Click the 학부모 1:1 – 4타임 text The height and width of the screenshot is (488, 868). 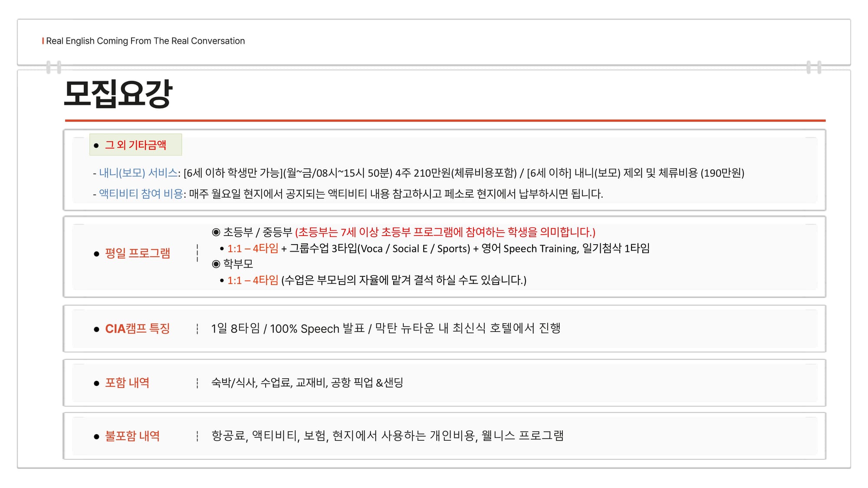(x=253, y=280)
